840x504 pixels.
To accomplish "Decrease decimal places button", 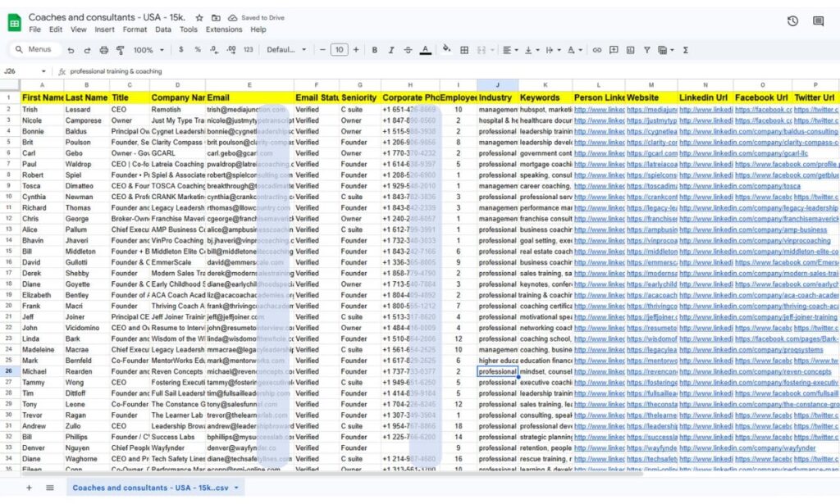I will [214, 50].
